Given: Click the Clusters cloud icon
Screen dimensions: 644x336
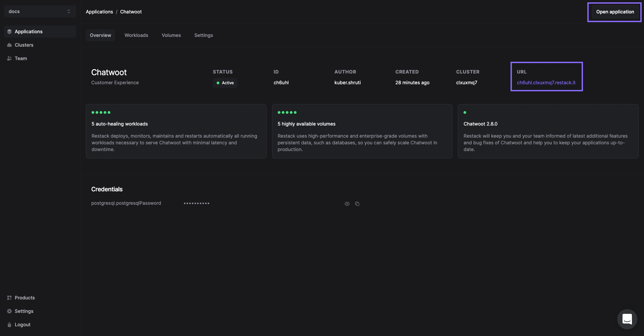Looking at the screenshot, I should tap(9, 45).
